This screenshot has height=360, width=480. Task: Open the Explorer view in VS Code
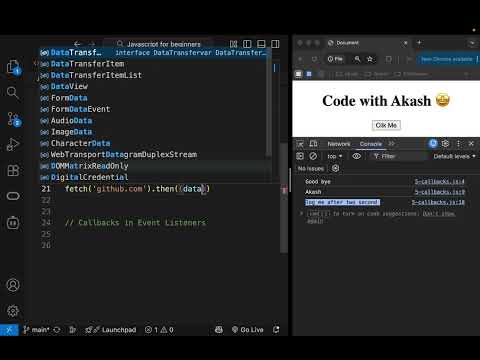point(13,67)
